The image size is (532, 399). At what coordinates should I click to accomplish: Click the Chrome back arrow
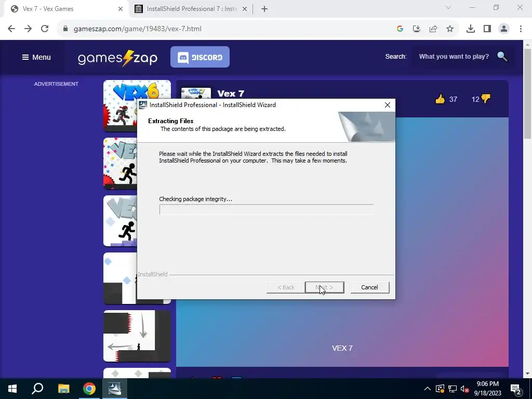coord(11,29)
